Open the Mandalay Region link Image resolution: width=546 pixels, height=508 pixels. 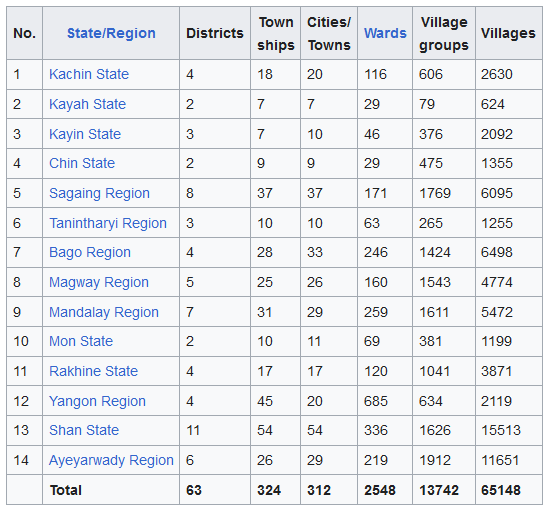tap(104, 312)
